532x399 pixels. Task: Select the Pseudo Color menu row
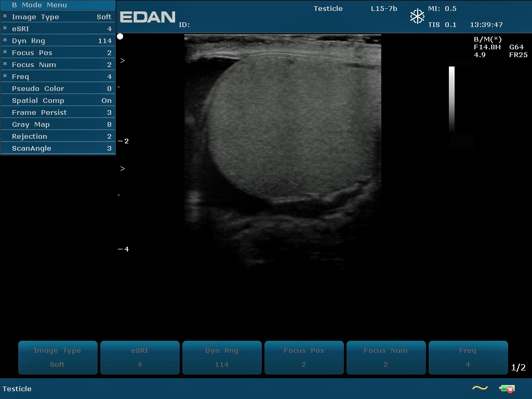click(58, 89)
